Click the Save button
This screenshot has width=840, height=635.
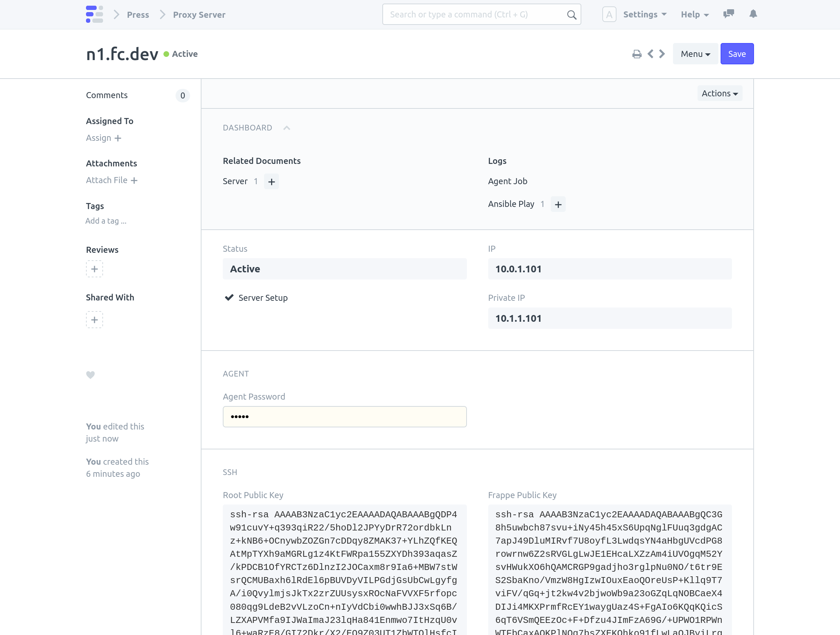pyautogui.click(x=737, y=54)
